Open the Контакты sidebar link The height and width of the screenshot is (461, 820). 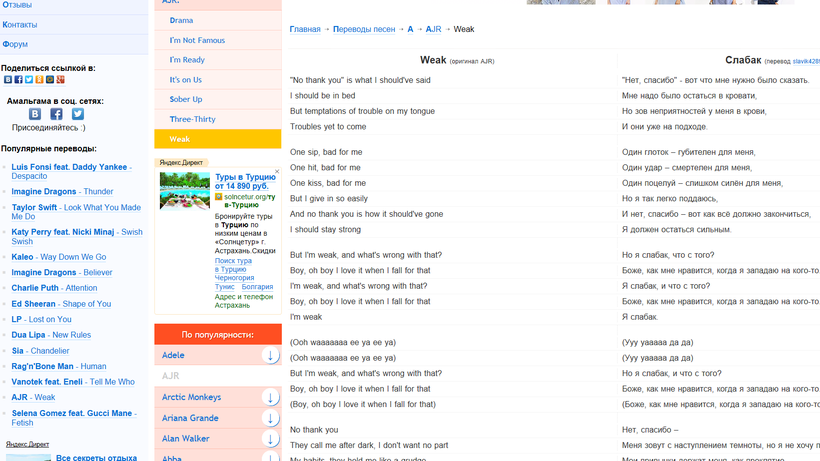pyautogui.click(x=20, y=25)
